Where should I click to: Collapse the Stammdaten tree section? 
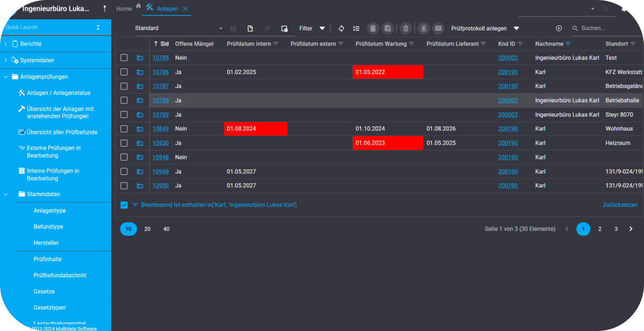coord(6,194)
